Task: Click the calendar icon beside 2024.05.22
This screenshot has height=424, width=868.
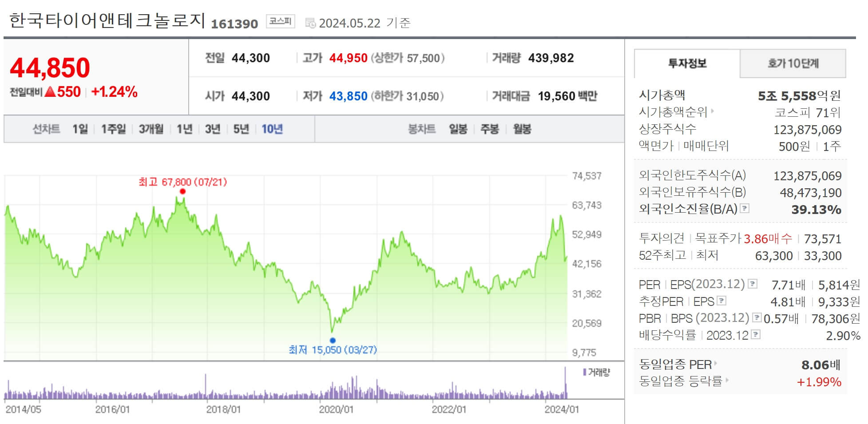Action: 310,23
